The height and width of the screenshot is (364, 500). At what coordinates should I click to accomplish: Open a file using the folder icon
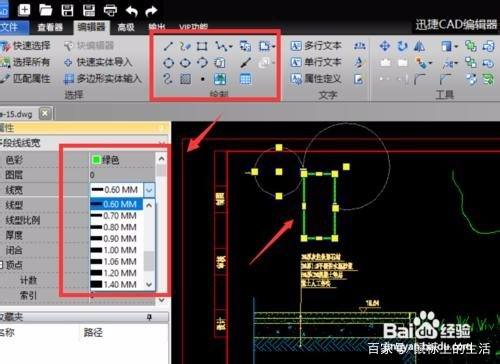point(46,10)
